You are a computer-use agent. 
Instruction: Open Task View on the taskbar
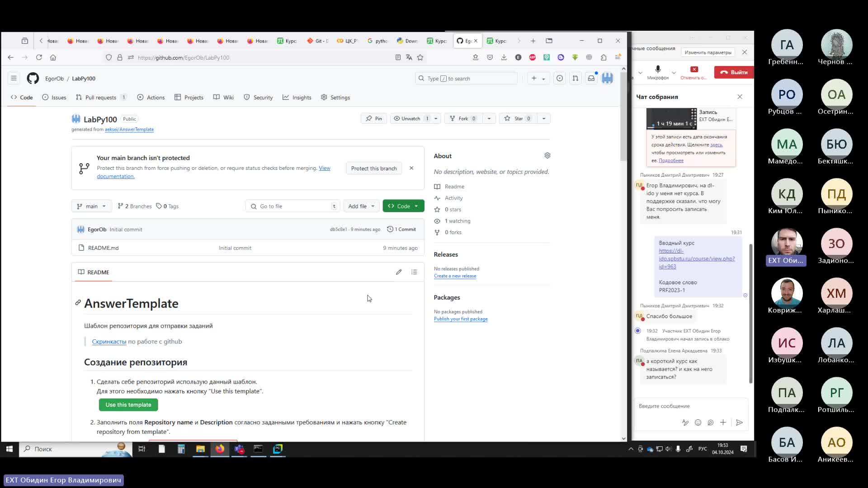(x=142, y=449)
